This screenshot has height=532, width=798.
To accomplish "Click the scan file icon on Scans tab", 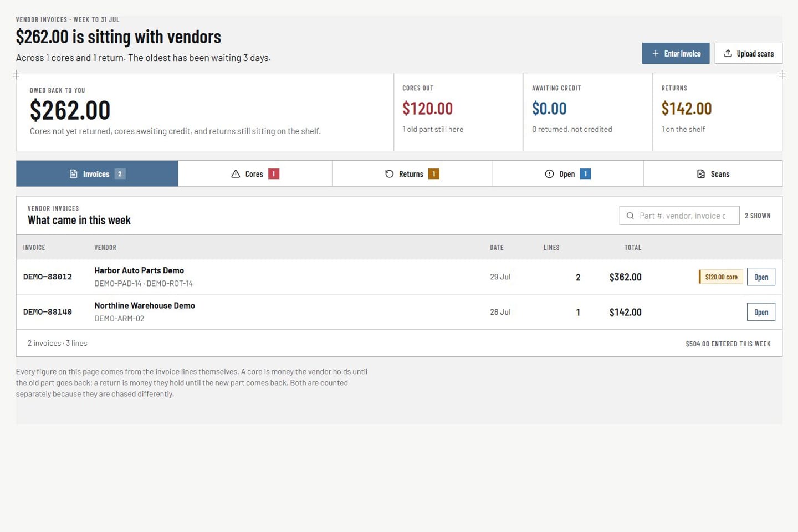I will [x=701, y=174].
